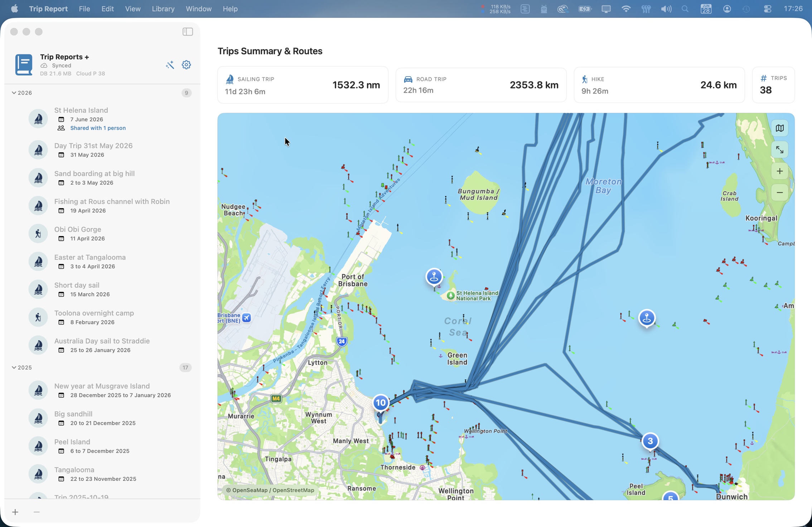812x527 pixels.
Task: Collapse the 2025 year group
Action: coord(14,367)
